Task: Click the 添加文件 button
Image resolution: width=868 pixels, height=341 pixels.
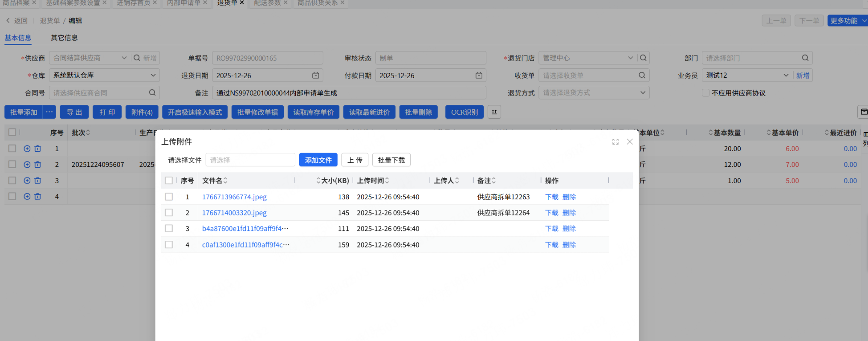Action: coord(318,160)
